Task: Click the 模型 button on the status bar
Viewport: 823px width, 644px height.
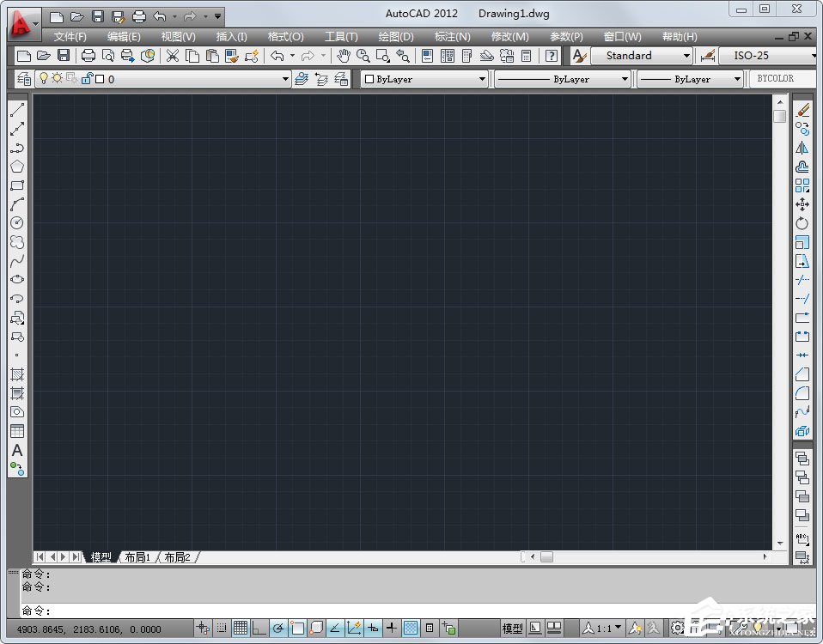Action: tap(512, 628)
